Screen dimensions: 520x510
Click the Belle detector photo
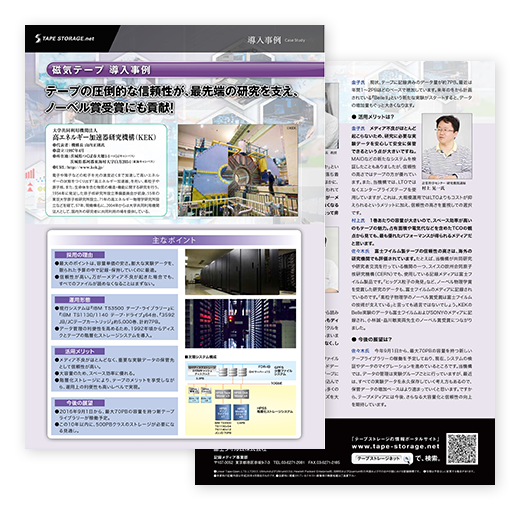click(238, 170)
